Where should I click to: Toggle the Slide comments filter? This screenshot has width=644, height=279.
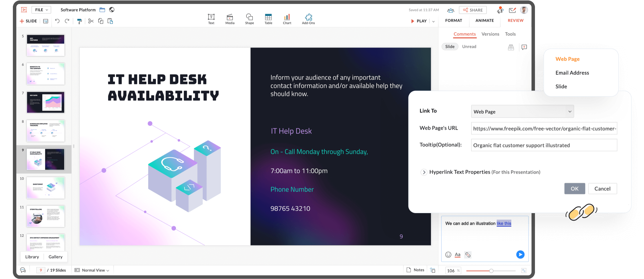click(450, 46)
